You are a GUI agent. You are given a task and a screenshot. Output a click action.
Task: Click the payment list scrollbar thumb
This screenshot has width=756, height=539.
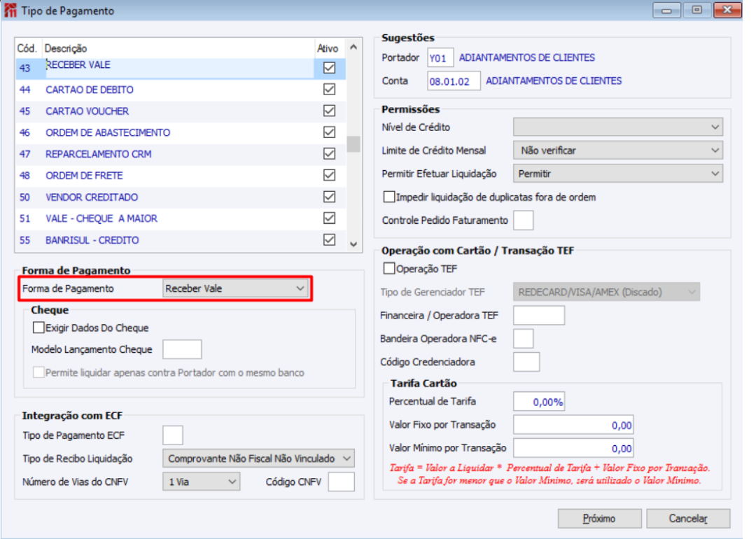point(353,144)
